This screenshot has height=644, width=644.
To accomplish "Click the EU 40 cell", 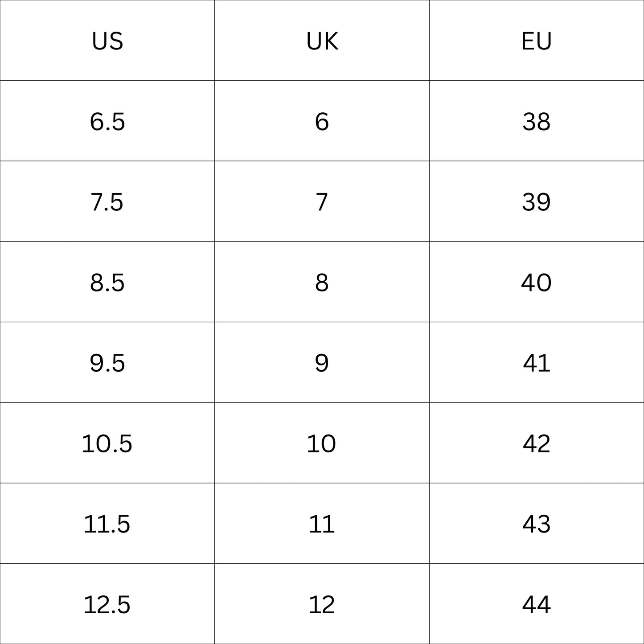I will point(537,283).
